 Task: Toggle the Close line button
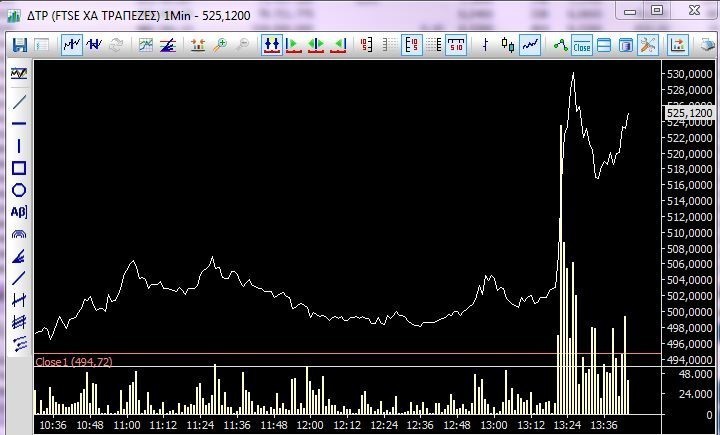pos(582,45)
